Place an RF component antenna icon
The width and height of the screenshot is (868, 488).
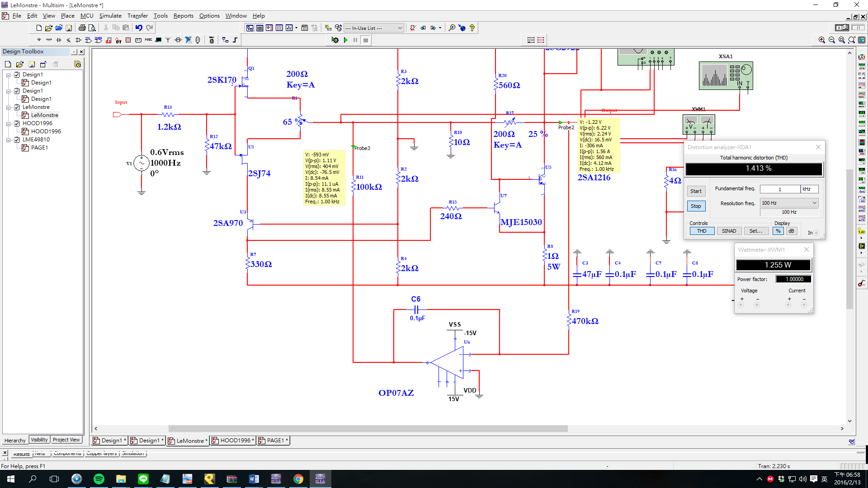click(168, 40)
